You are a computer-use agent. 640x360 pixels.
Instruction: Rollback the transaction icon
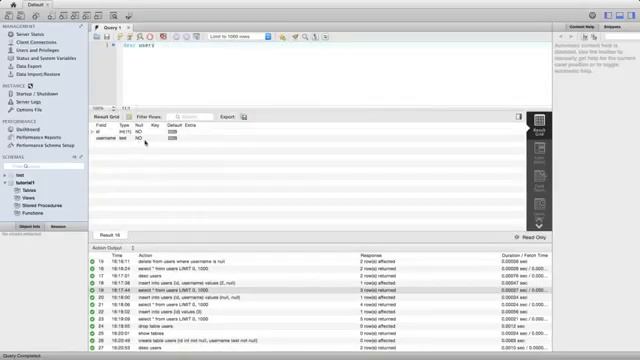tap(187, 37)
